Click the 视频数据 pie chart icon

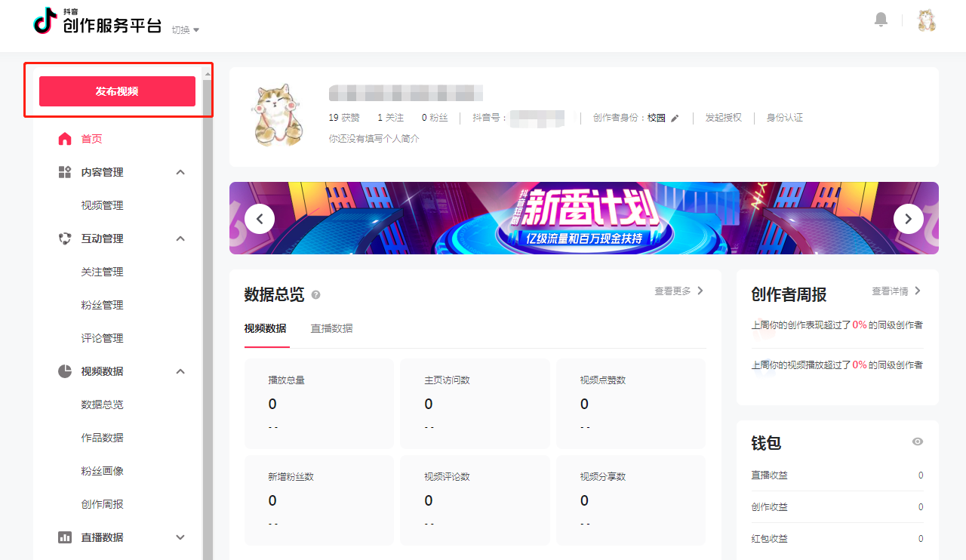click(65, 371)
